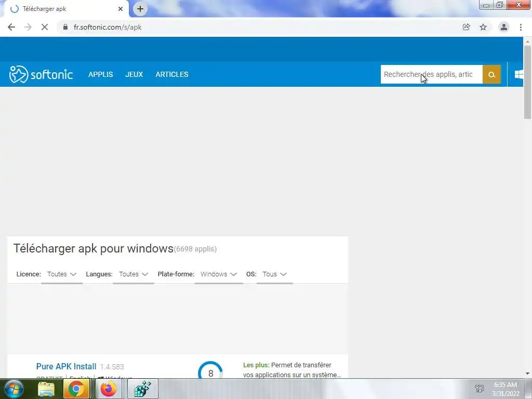Expand the Licence filter dropdown
This screenshot has height=399, width=532.
[62, 274]
